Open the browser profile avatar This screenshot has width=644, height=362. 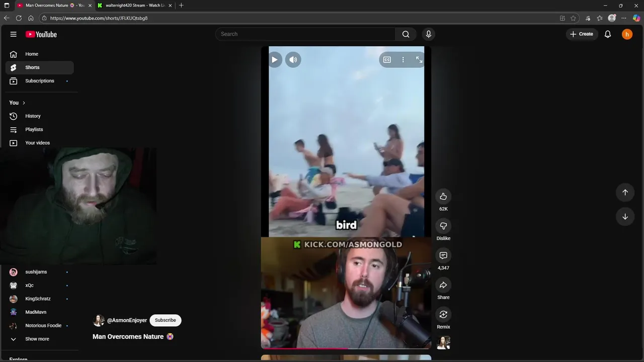click(612, 18)
